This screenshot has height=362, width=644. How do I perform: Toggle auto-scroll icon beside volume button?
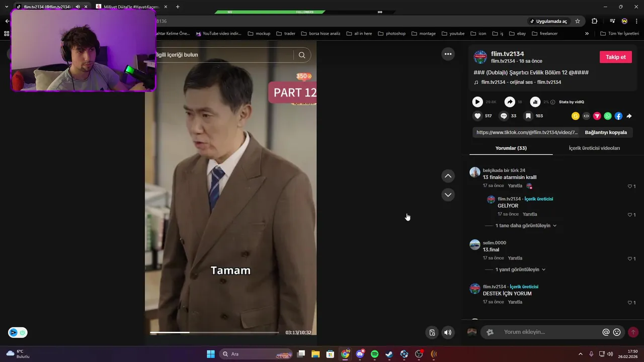point(432,332)
